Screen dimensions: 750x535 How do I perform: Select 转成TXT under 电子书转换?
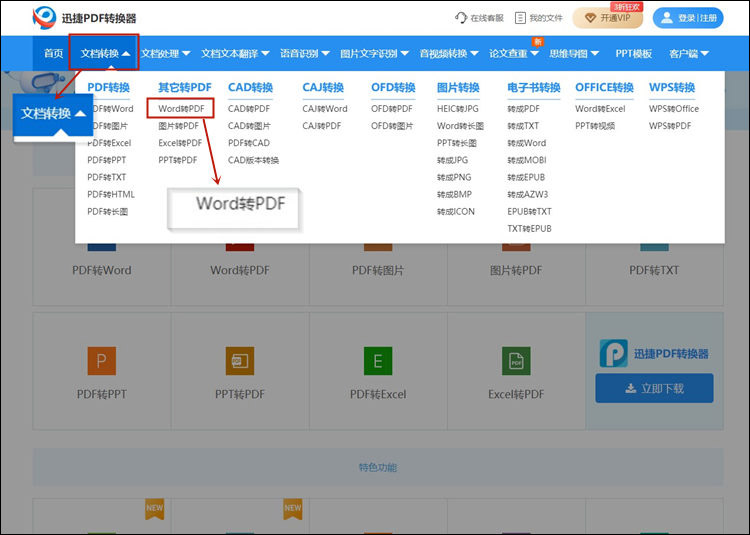(523, 126)
